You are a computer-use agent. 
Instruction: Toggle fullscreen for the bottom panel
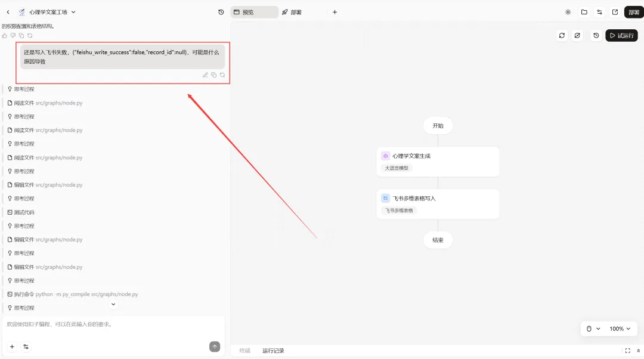[x=627, y=351]
